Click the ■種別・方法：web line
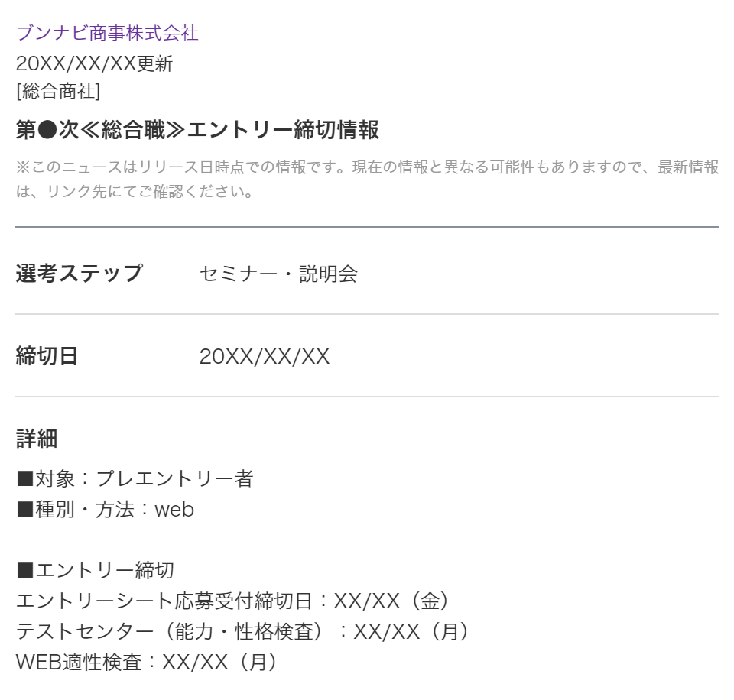Viewport: 734px width, 700px height. 106,509
